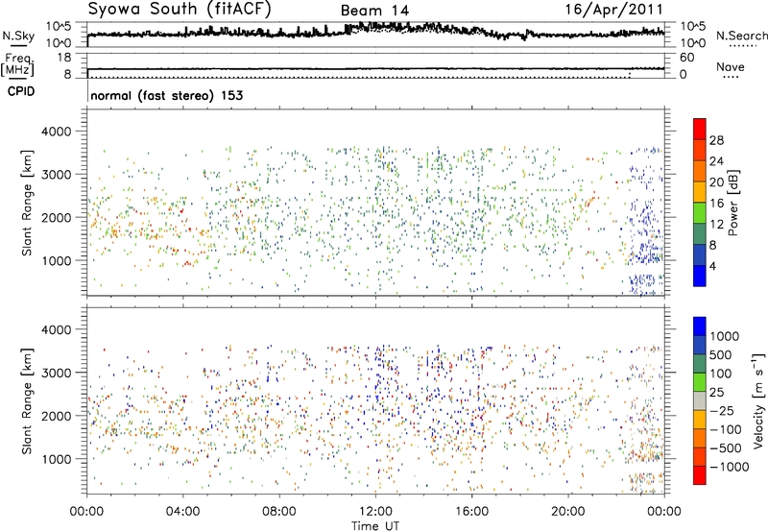The width and height of the screenshot is (768, 532).
Task: Click the 'Freq. [MHz]' axis label
Action: coord(17,65)
